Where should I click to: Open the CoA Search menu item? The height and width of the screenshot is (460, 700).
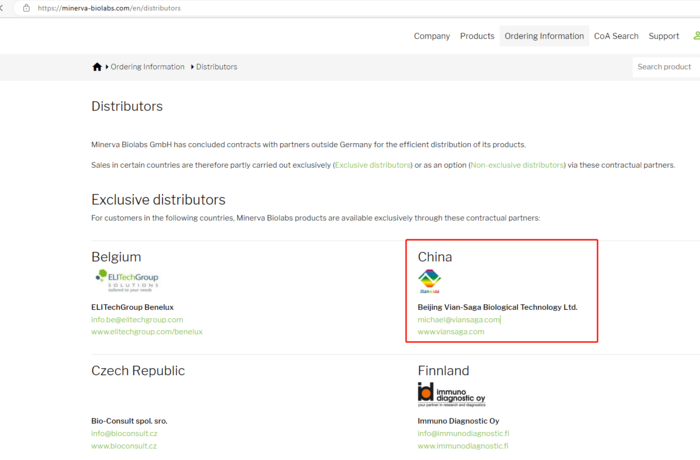coord(616,36)
